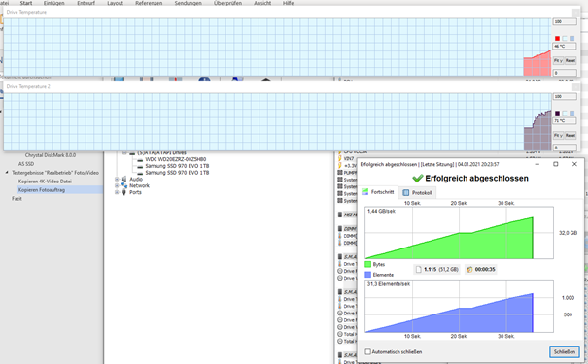This screenshot has height=364, width=588.
Task: Click the Fortschritt tab chart icon
Action: (x=364, y=192)
